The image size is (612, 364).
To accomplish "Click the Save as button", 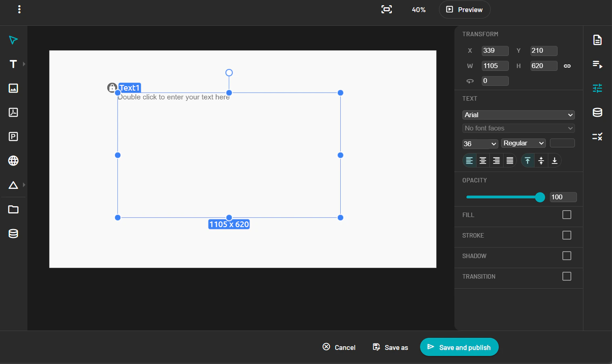I will 390,347.
